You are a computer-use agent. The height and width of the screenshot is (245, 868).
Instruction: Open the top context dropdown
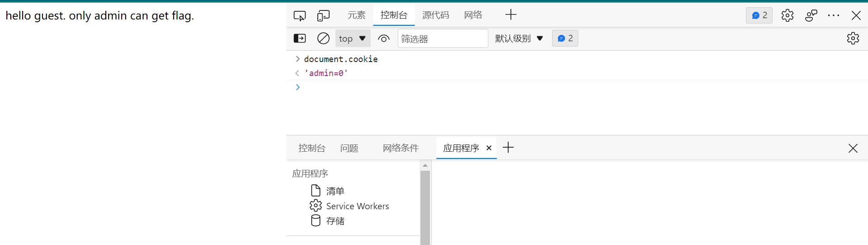(x=353, y=38)
